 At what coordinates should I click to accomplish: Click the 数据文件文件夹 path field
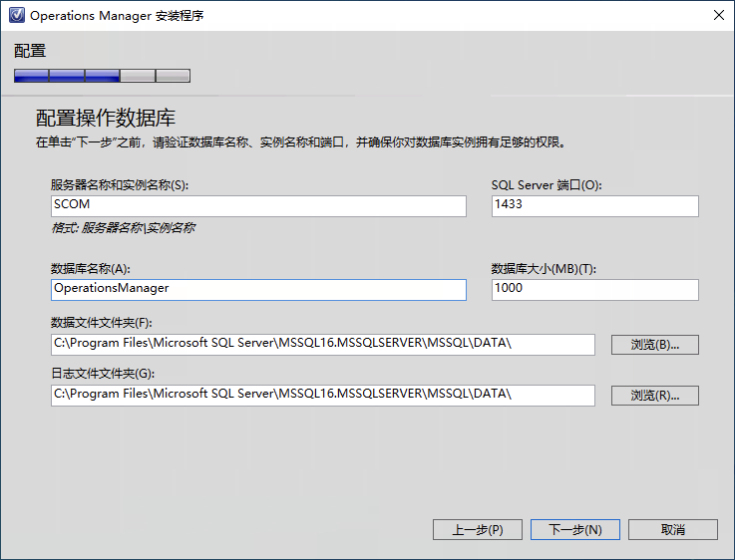[323, 345]
